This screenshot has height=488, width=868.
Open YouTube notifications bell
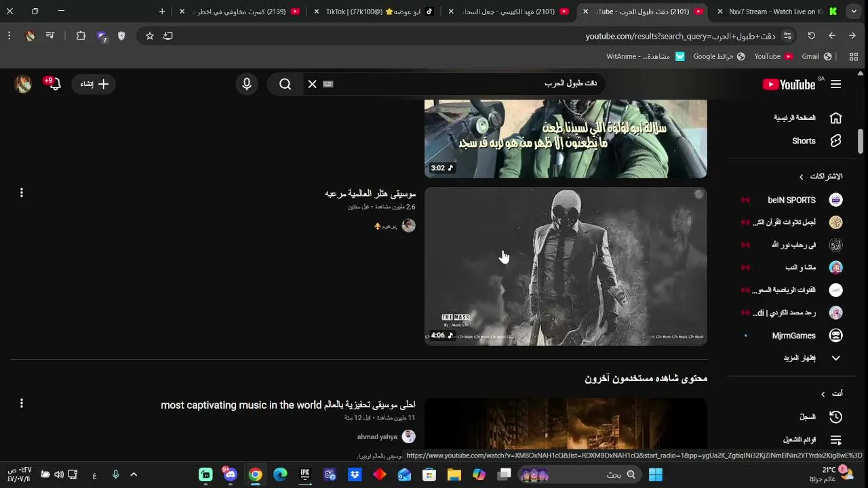pos(54,83)
